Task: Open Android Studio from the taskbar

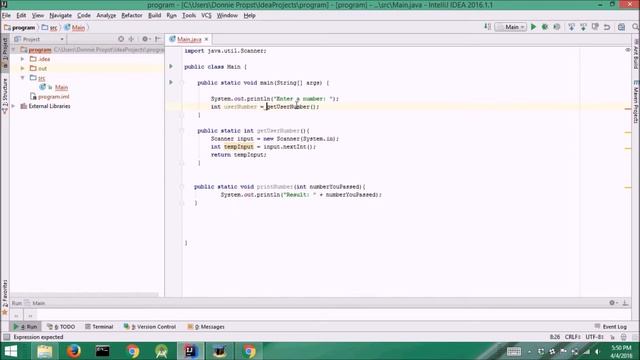Action: click(162, 351)
